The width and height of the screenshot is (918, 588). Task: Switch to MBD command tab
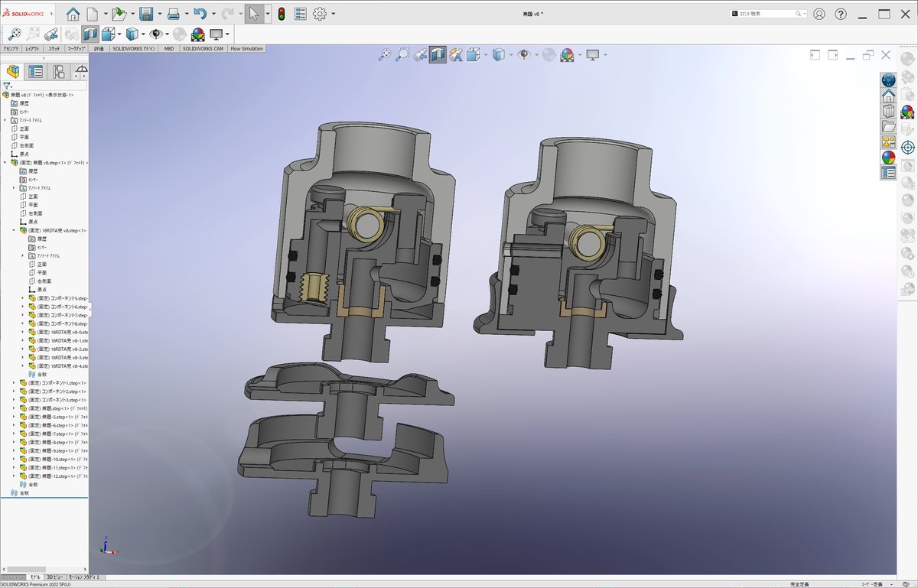pyautogui.click(x=171, y=48)
